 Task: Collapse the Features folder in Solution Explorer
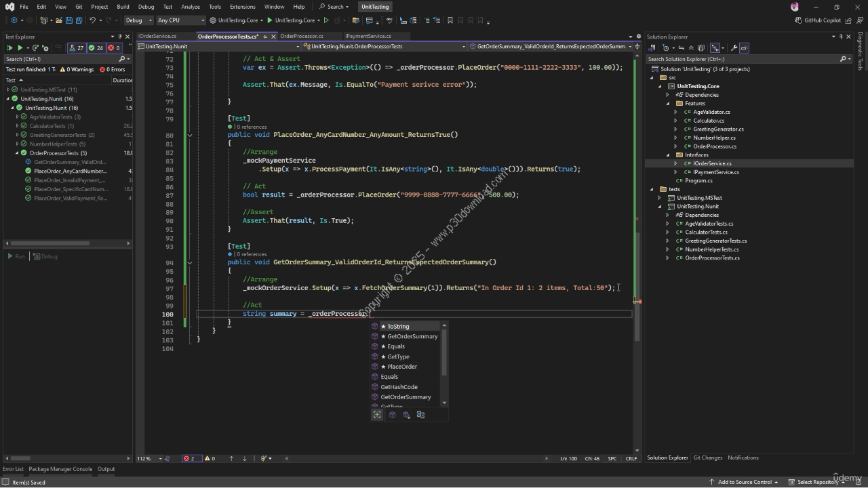click(667, 104)
